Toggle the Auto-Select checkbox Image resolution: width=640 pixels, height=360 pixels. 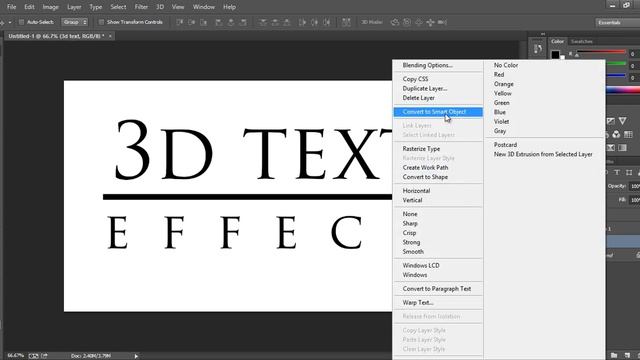click(22, 22)
